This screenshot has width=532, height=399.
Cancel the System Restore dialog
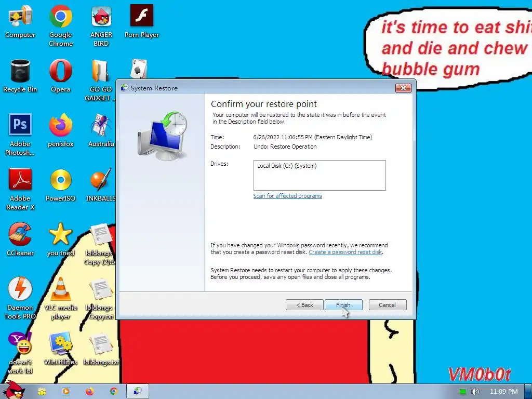(x=388, y=304)
